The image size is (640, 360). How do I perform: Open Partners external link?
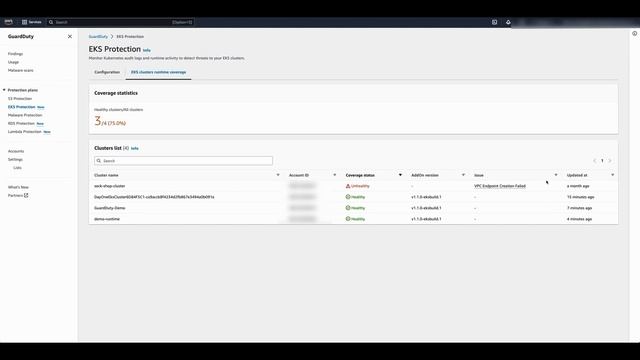tap(18, 196)
